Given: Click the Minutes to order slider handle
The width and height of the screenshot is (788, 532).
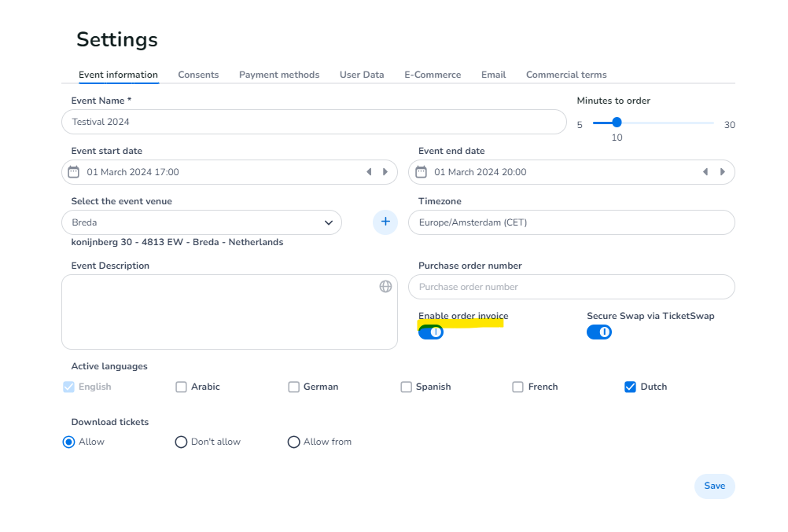Looking at the screenshot, I should pyautogui.click(x=617, y=123).
